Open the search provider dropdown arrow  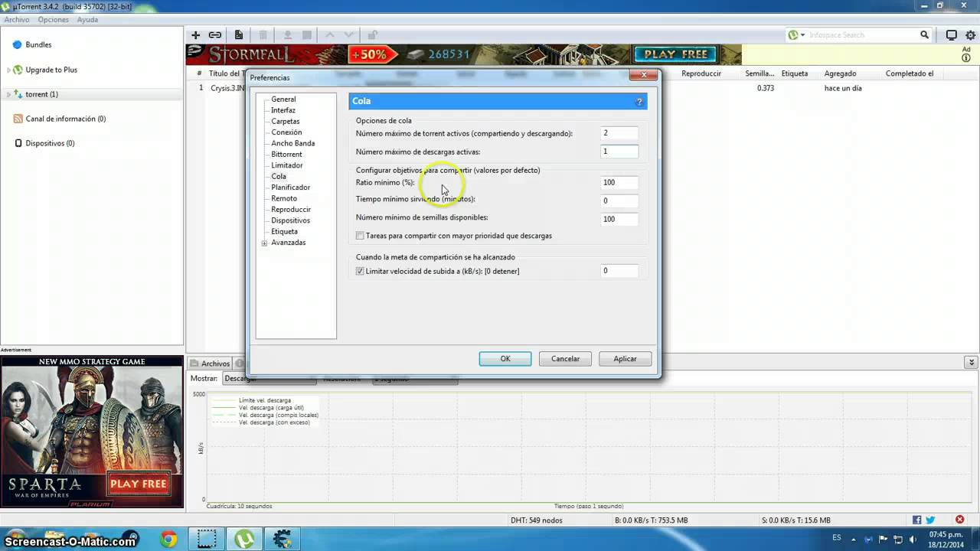(802, 35)
